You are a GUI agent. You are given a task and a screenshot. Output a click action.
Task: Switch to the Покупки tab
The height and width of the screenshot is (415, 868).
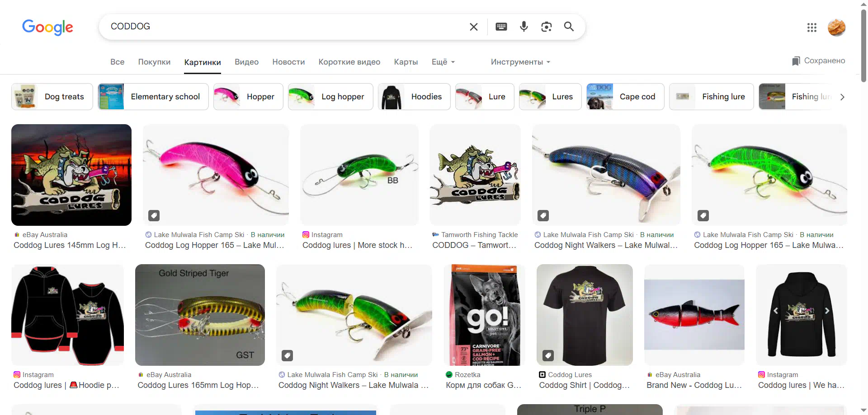pyautogui.click(x=154, y=62)
